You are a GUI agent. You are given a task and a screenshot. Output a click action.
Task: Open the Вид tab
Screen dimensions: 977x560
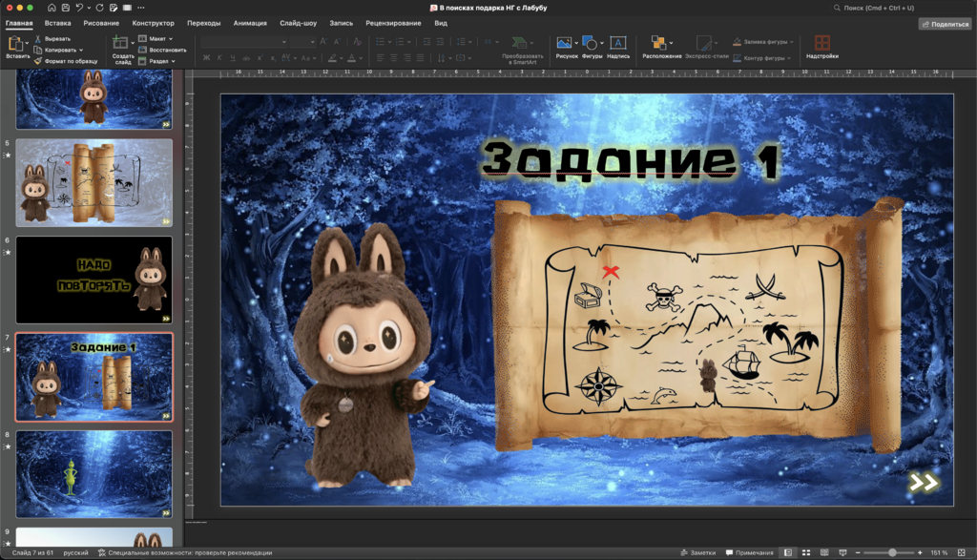tap(441, 23)
